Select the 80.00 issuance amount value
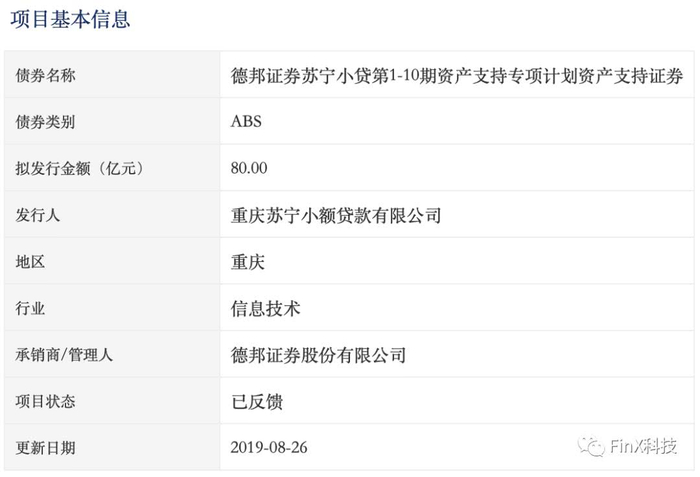The image size is (700, 477). [249, 168]
